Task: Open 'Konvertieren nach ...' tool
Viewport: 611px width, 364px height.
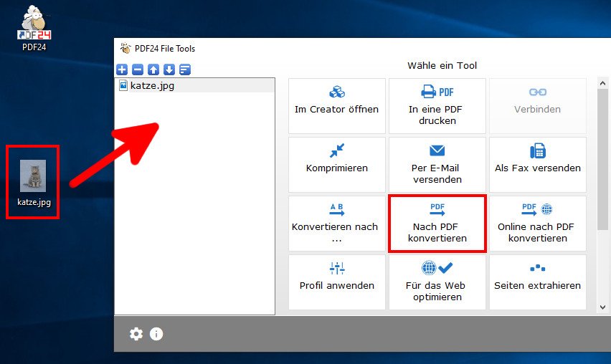Action: click(336, 223)
